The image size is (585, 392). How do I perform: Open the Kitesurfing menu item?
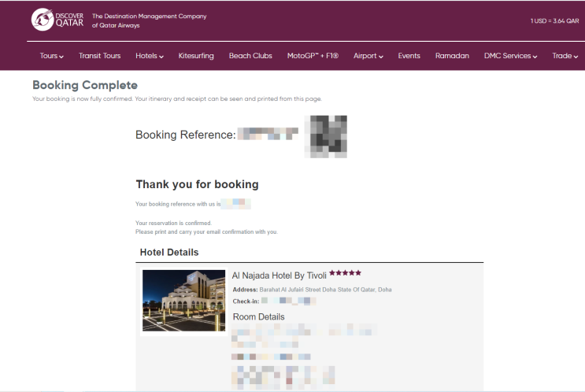[196, 56]
